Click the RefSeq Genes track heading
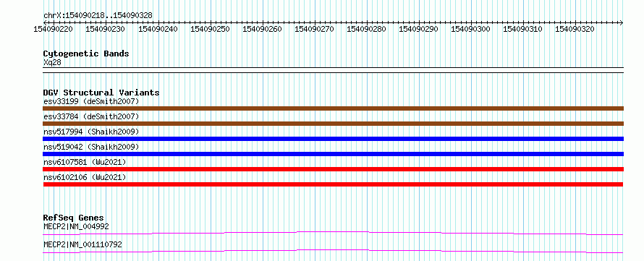The width and height of the screenshot is (644, 261). tap(73, 218)
